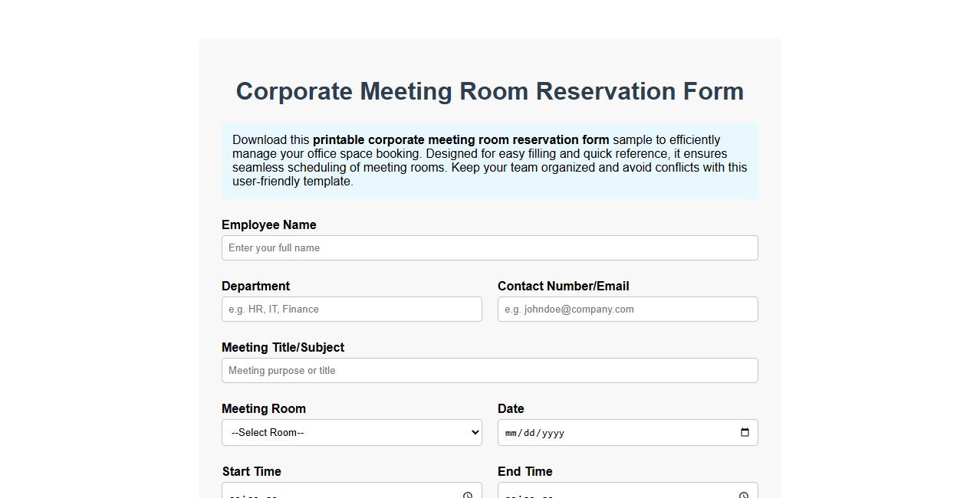This screenshot has width=980, height=498.
Task: Click the Contact Number/Email input field
Action: tap(627, 309)
